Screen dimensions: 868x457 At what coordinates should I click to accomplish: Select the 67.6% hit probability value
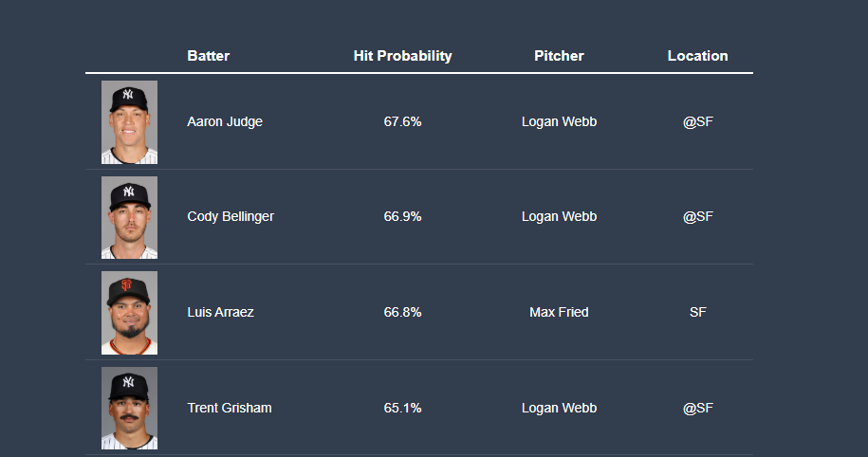pos(402,121)
